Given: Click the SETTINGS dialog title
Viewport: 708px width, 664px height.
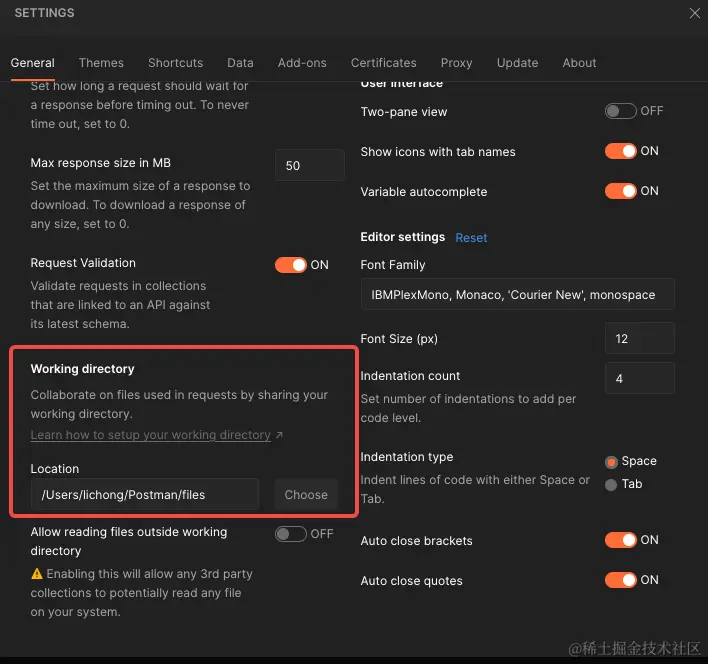Looking at the screenshot, I should click(44, 13).
